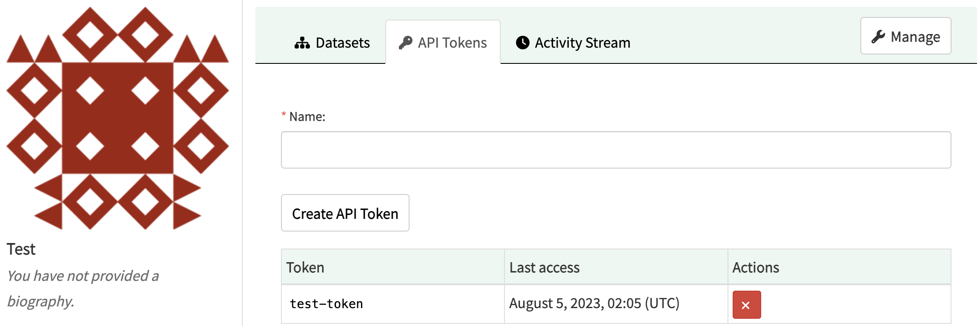Delete test-token with the red X button

pyautogui.click(x=746, y=305)
